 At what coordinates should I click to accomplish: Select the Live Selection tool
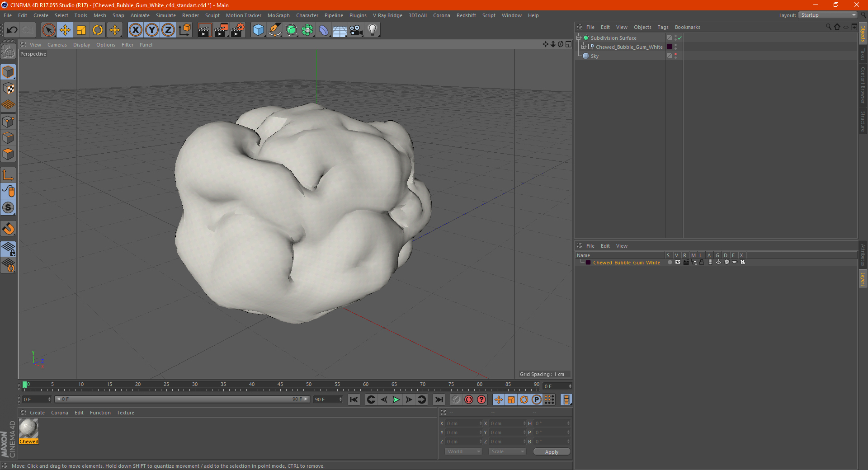pyautogui.click(x=48, y=30)
